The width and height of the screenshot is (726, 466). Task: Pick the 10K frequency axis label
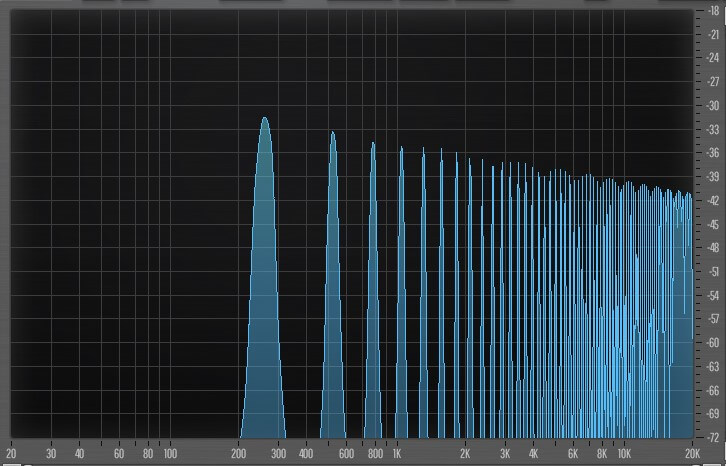tap(623, 453)
